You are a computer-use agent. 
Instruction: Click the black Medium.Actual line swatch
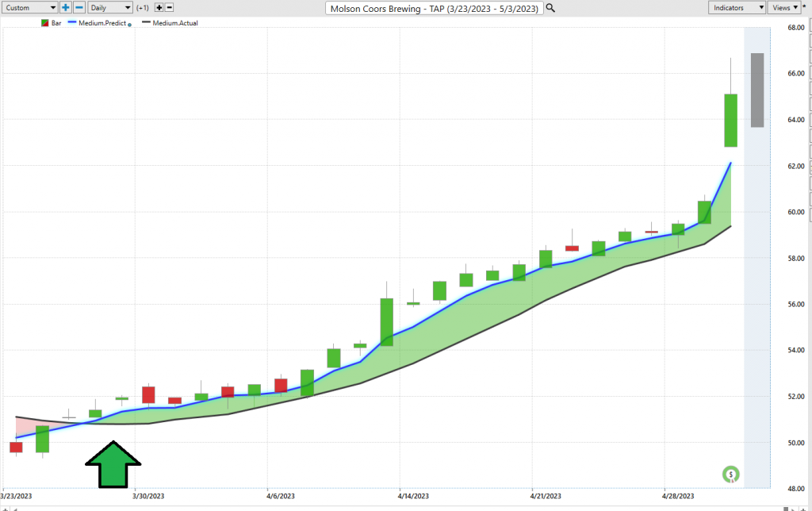click(146, 22)
